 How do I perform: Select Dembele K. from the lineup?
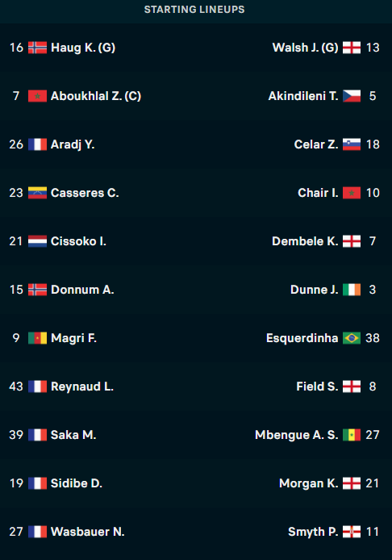point(305,241)
